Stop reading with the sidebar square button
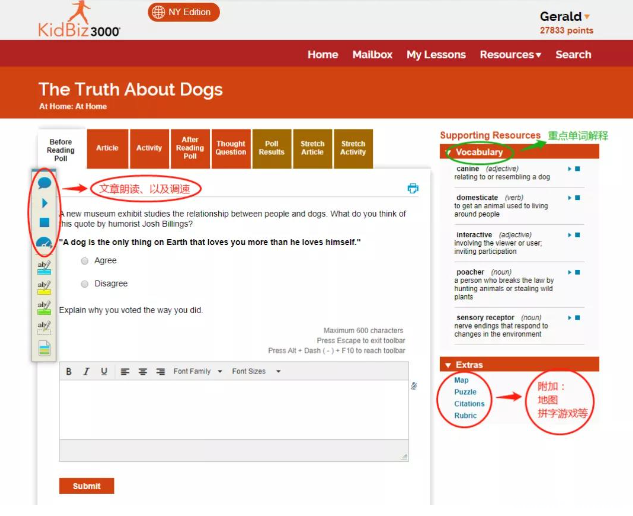Screen dimensions: 633x516 [44, 222]
